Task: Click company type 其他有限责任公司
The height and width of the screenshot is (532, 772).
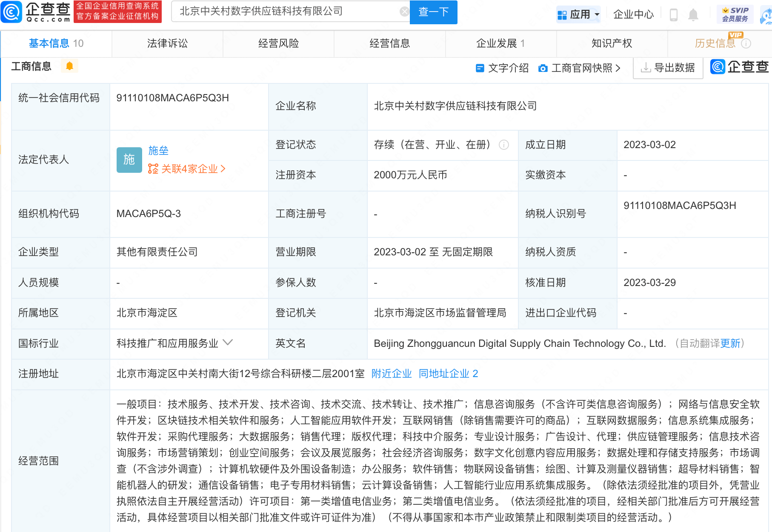Action: (157, 252)
